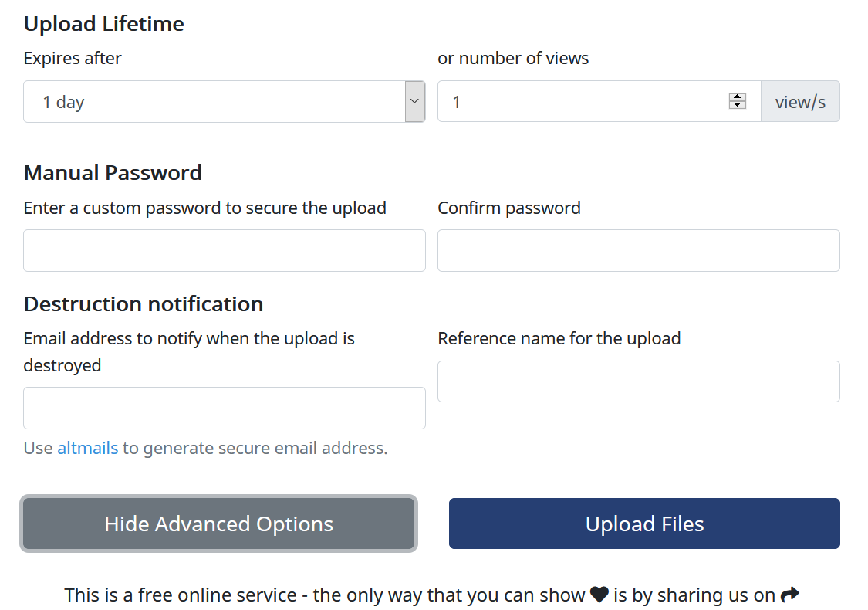Click the heart symbol near 'sharing us'
The height and width of the screenshot is (610, 868).
click(599, 594)
